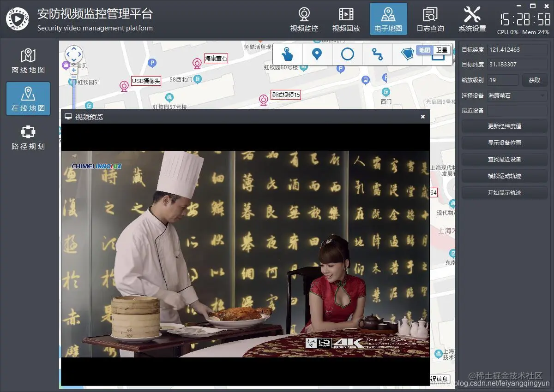Image resolution: width=554 pixels, height=392 pixels.
Task: Select the circle drawing tool
Action: [x=348, y=54]
